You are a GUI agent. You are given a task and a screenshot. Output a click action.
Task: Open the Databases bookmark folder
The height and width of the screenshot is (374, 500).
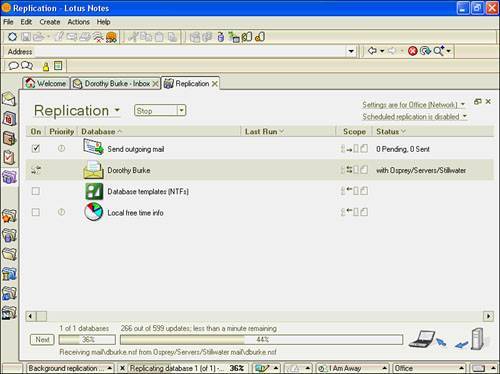9,235
